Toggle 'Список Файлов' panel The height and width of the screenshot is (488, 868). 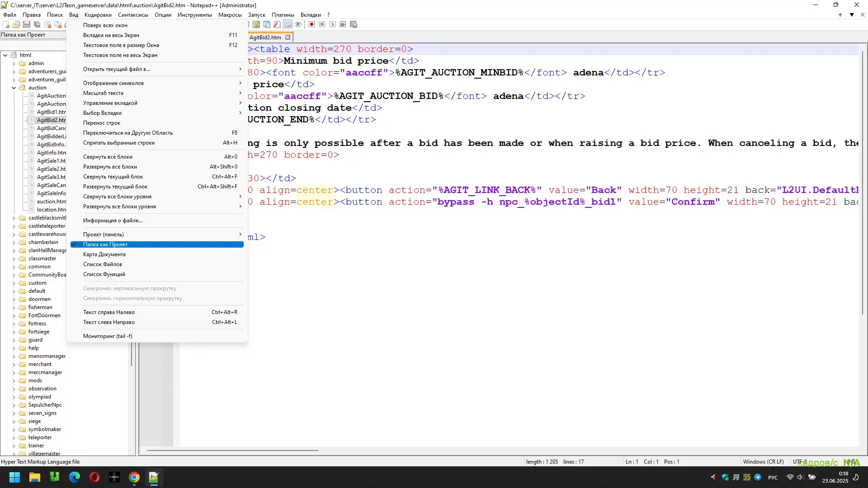point(157,264)
